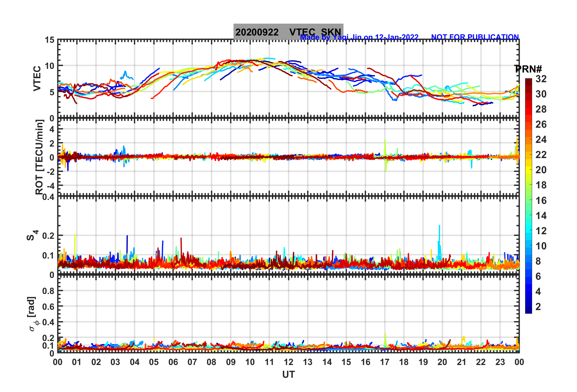
Task: Click colorbar tick label '16'
Action: (541, 201)
